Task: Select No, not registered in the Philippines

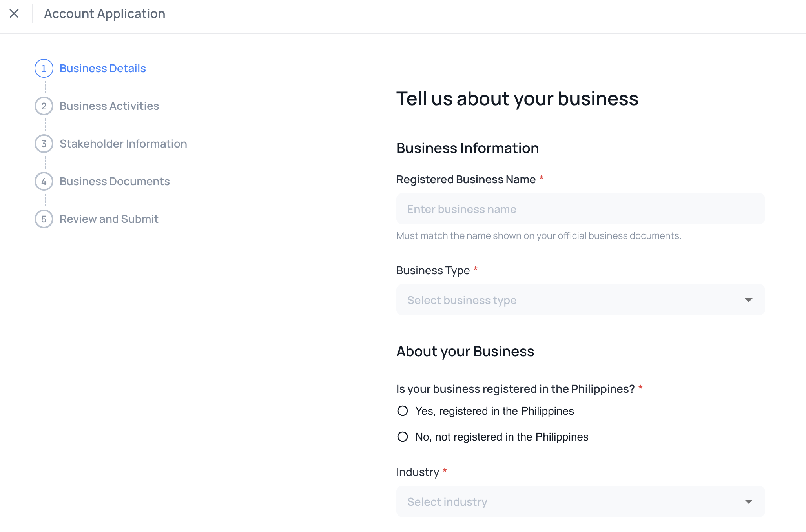Action: click(403, 437)
